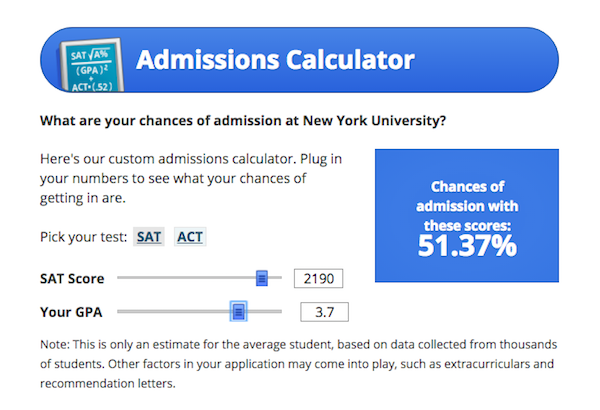Image resolution: width=600 pixels, height=410 pixels.
Task: Click the GPA input field showing 3.7
Action: (x=324, y=312)
